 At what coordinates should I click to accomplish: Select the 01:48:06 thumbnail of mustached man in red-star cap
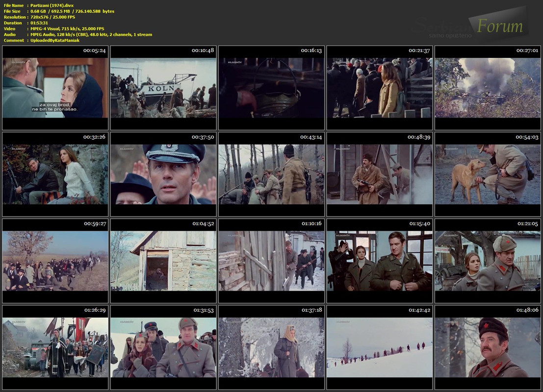(x=488, y=347)
